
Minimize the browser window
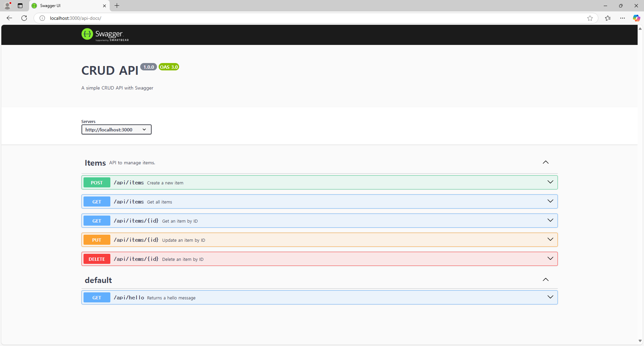point(605,6)
